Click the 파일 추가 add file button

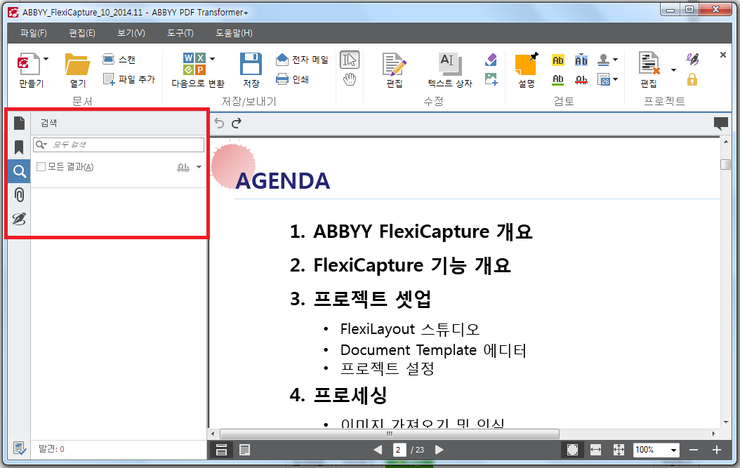(129, 79)
